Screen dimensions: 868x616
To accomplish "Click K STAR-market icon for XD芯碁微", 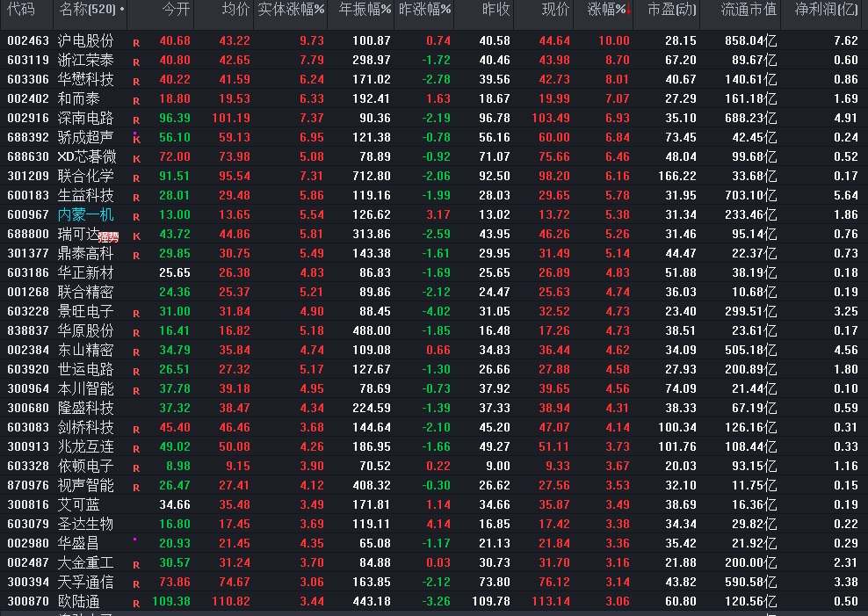I will click(136, 159).
